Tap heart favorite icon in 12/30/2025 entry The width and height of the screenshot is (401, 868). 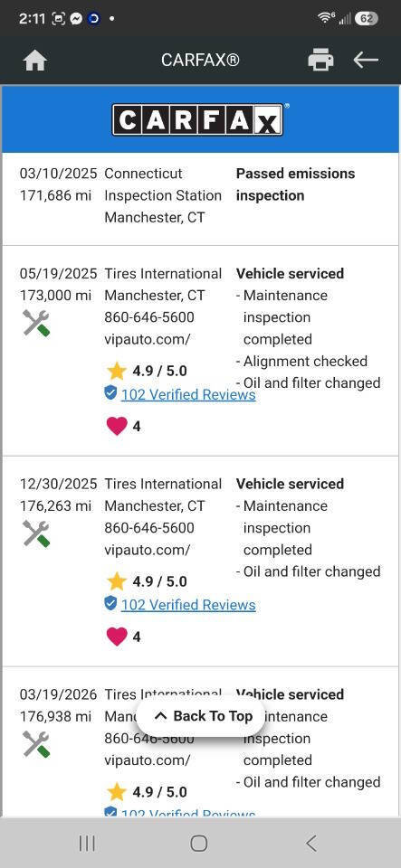[117, 636]
